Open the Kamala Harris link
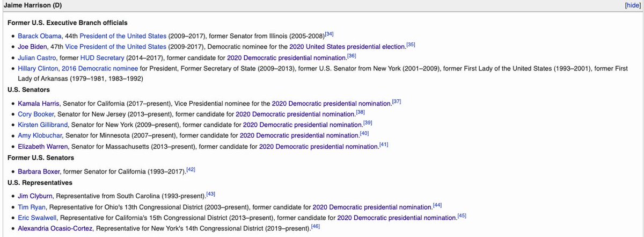 [x=39, y=103]
